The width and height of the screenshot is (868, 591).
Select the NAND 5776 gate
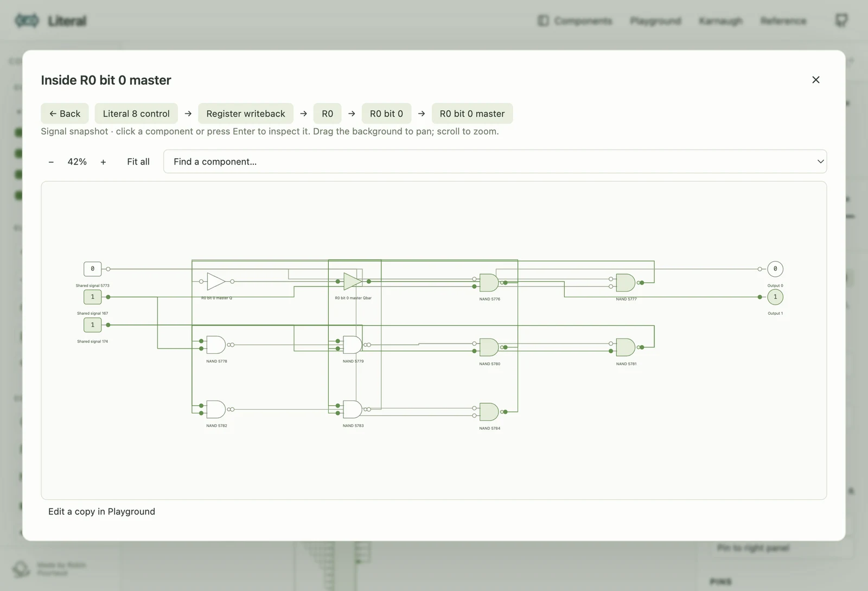click(x=489, y=283)
